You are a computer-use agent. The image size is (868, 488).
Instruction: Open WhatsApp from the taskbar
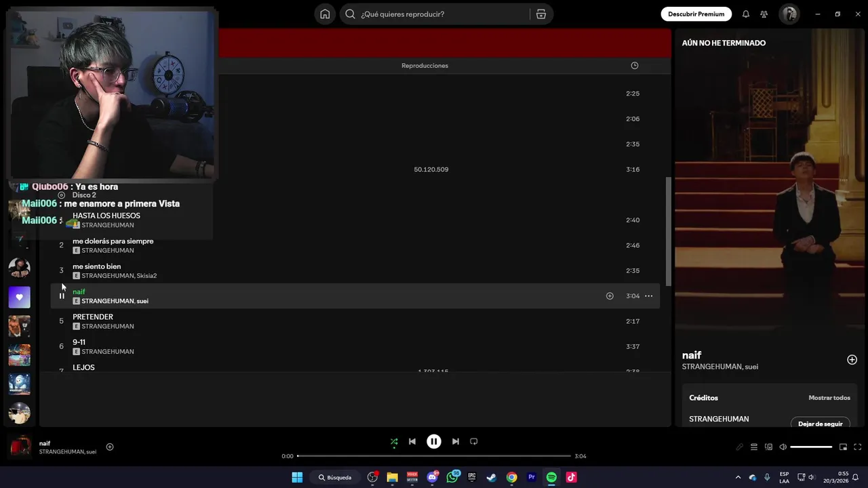coord(452,477)
